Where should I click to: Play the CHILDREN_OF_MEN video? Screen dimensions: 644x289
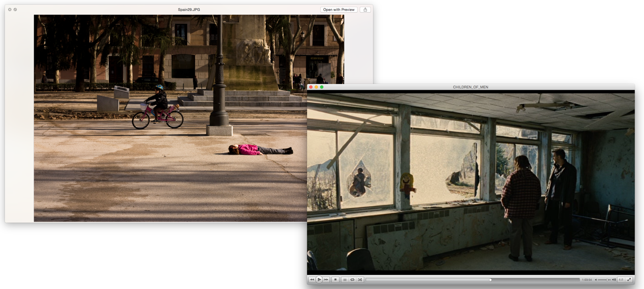[x=319, y=279]
